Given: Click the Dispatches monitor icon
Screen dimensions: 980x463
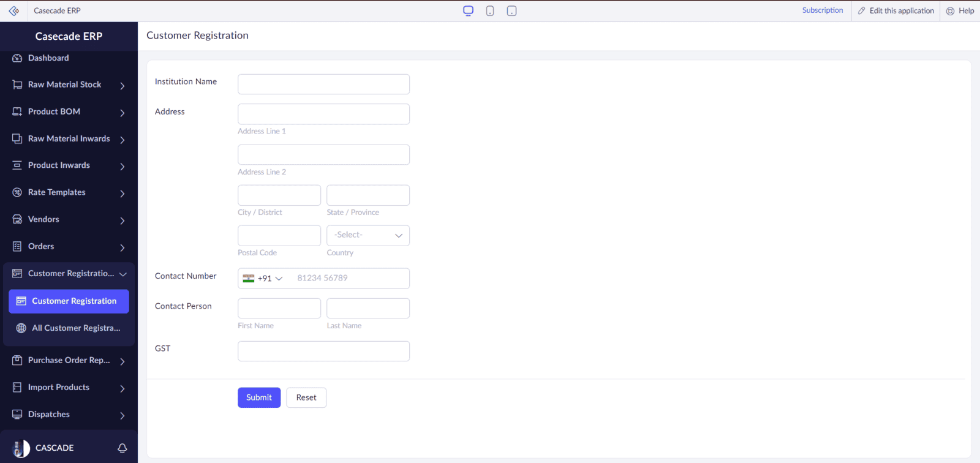Looking at the screenshot, I should pos(17,415).
